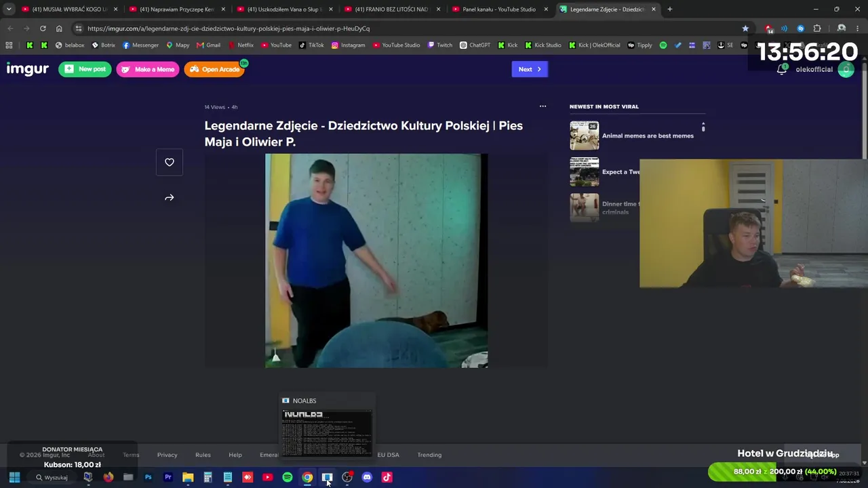This screenshot has width=868, height=488.
Task: Open Discord from the taskbar
Action: pyautogui.click(x=367, y=477)
